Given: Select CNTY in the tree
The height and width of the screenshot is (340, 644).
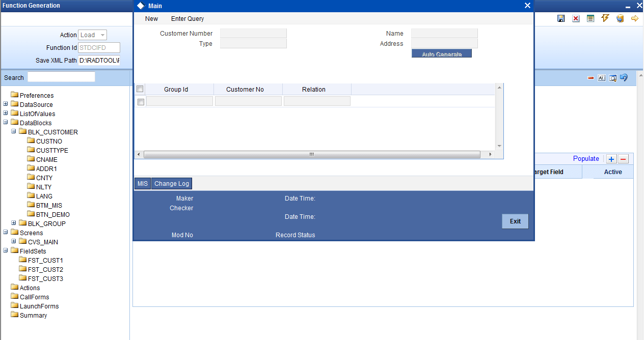Looking at the screenshot, I should tap(44, 178).
